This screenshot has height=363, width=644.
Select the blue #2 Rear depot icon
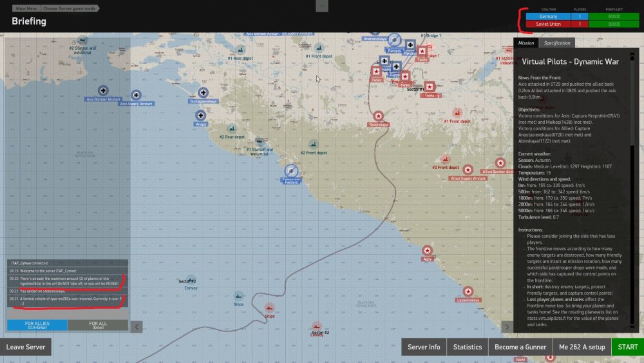pyautogui.click(x=232, y=129)
